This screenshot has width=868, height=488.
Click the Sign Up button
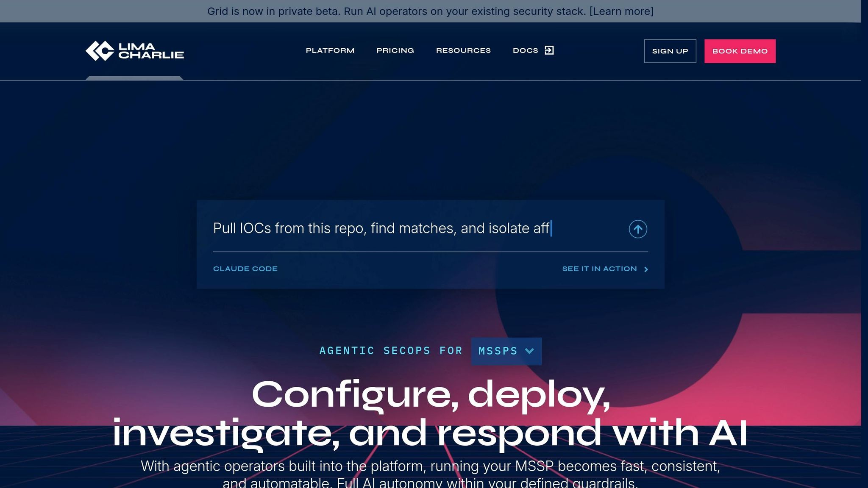coord(670,51)
